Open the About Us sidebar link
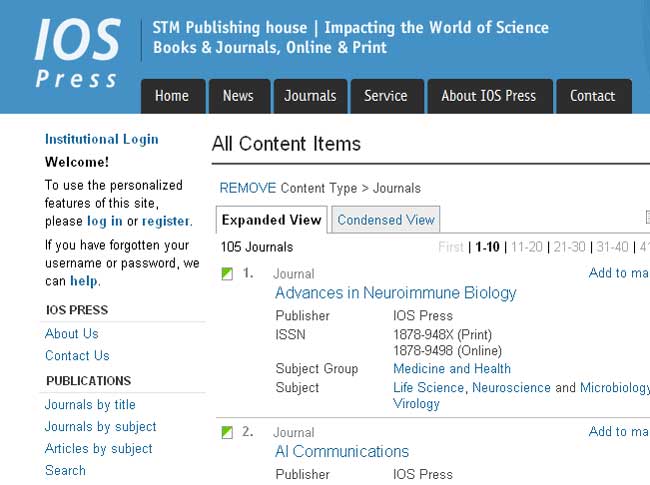This screenshot has width=650, height=485. 72,334
